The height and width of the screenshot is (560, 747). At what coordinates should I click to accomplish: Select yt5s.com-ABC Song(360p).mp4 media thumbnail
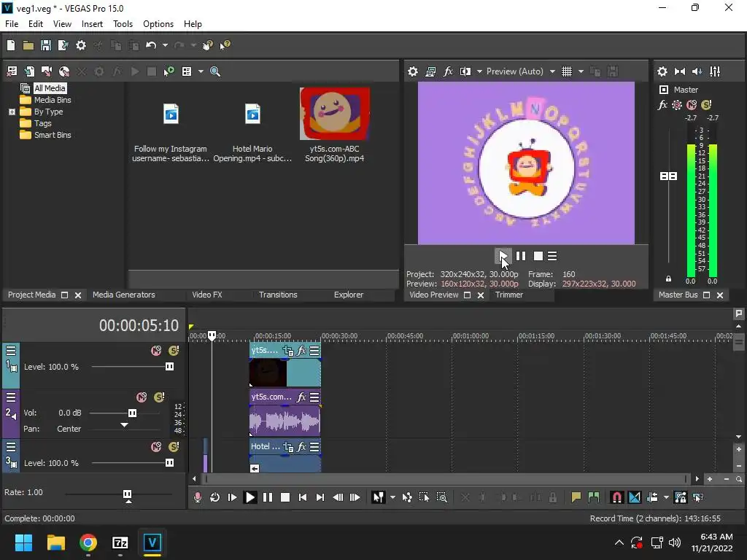(334, 114)
